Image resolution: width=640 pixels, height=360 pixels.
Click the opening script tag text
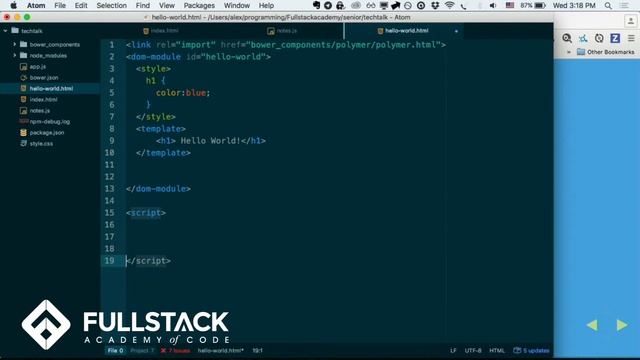(x=146, y=213)
